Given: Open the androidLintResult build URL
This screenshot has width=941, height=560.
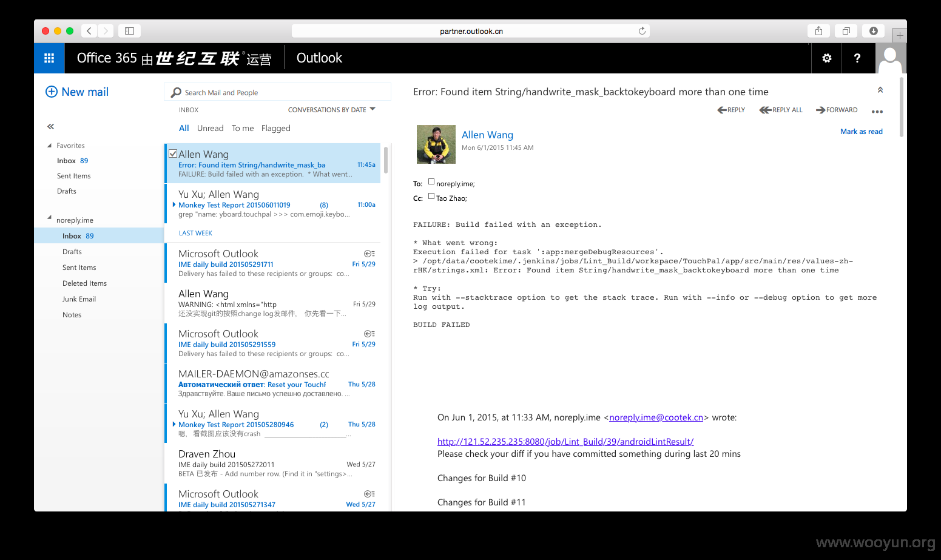Looking at the screenshot, I should tap(565, 442).
